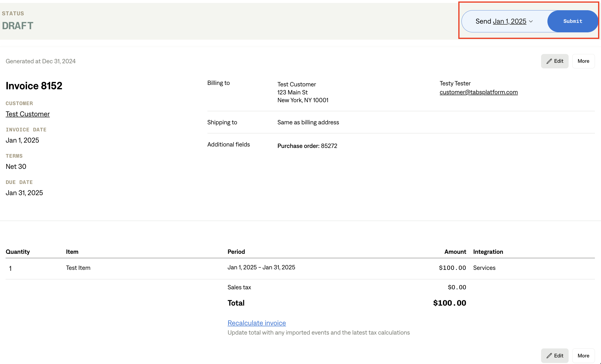Click the bottom Edit pencil icon
The width and height of the screenshot is (601, 364).
click(549, 355)
